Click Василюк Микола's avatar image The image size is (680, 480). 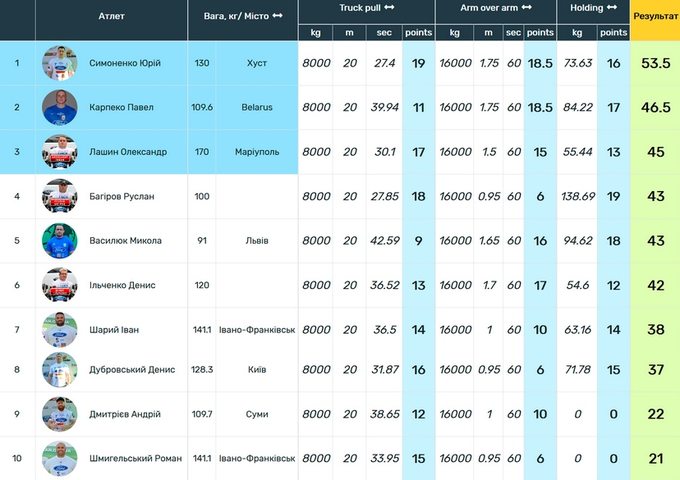coord(59,240)
